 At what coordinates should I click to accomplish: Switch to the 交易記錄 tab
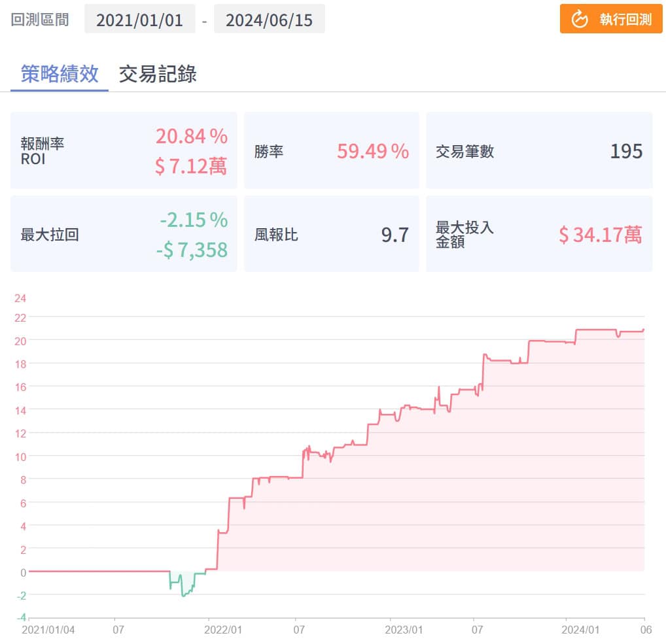158,74
